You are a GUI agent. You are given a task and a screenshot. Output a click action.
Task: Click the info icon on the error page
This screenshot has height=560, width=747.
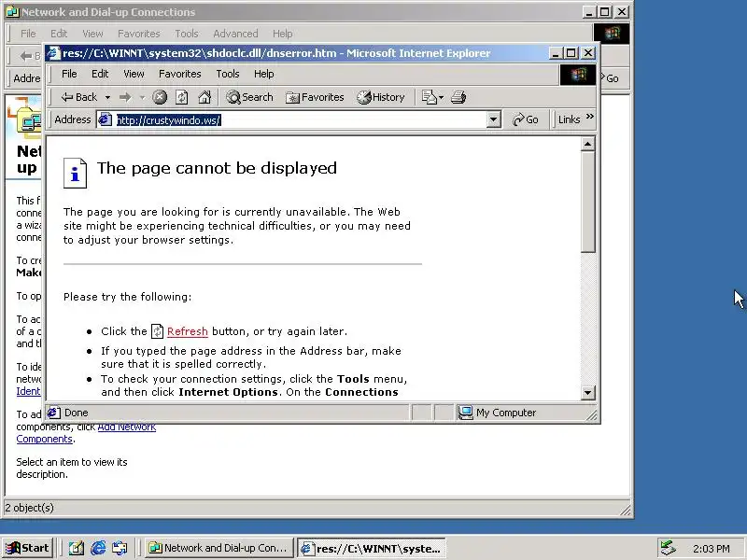tap(76, 174)
